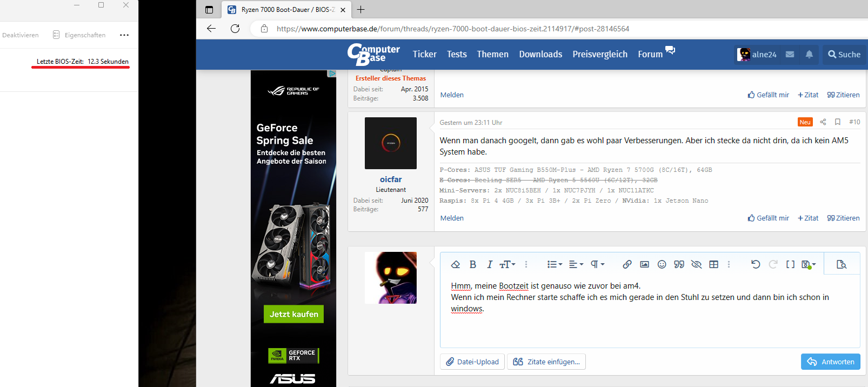Click the ad info icon on the banner
This screenshot has height=387, width=868.
(332, 74)
